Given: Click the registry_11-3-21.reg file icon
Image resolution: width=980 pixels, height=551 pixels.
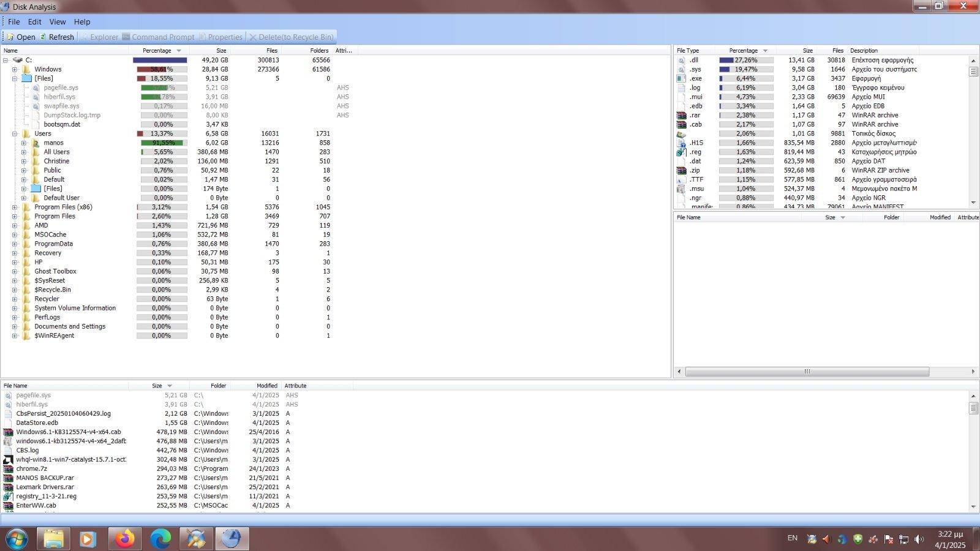Looking at the screenshot, I should pos(8,497).
